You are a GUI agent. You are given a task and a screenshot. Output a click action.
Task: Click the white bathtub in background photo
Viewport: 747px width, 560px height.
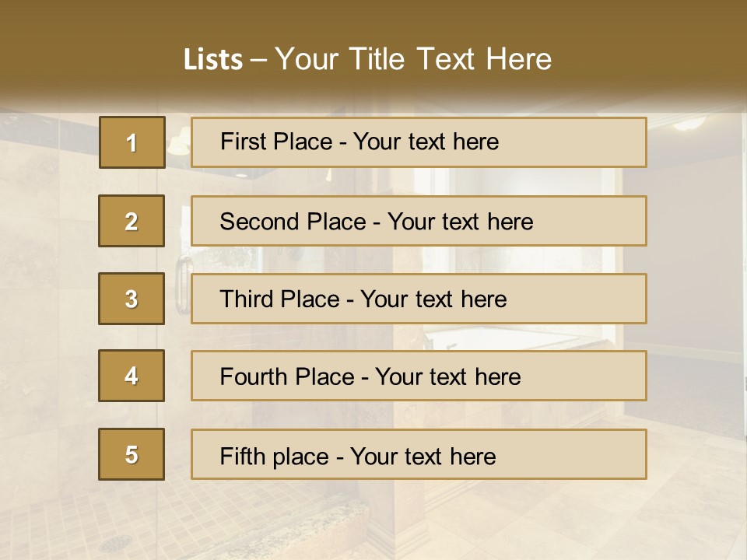point(498,339)
